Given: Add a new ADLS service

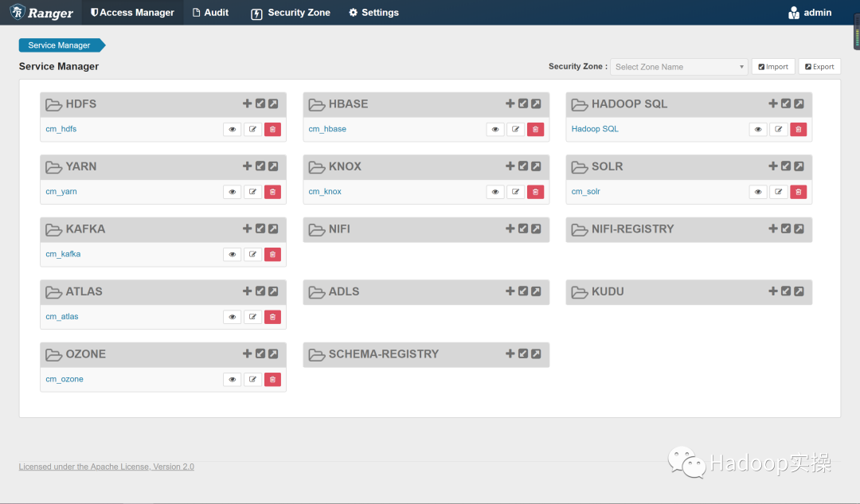Looking at the screenshot, I should tap(510, 291).
